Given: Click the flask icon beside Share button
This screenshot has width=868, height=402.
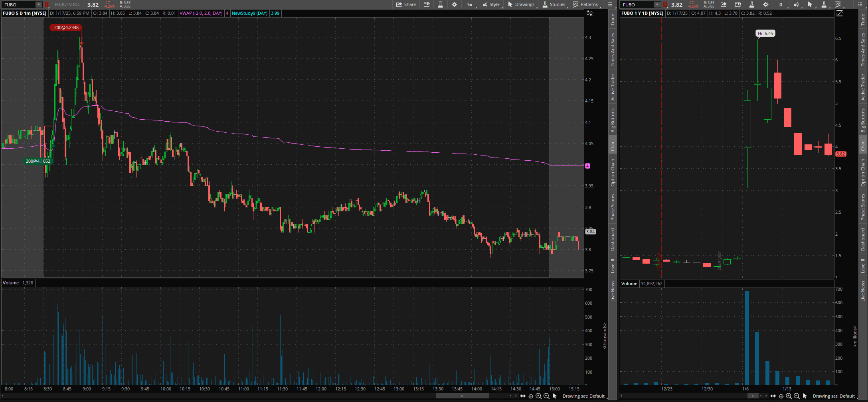Looking at the screenshot, I should (440, 4).
